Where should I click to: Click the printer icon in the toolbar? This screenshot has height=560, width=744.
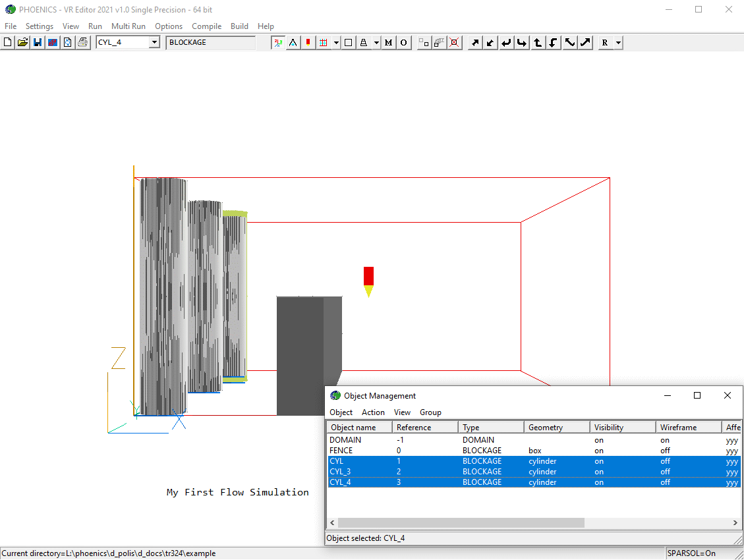pos(82,43)
